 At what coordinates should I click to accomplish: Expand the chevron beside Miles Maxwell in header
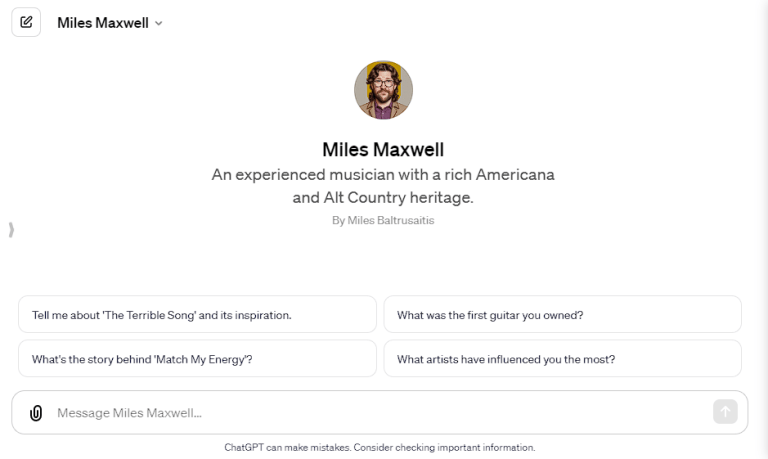point(159,23)
